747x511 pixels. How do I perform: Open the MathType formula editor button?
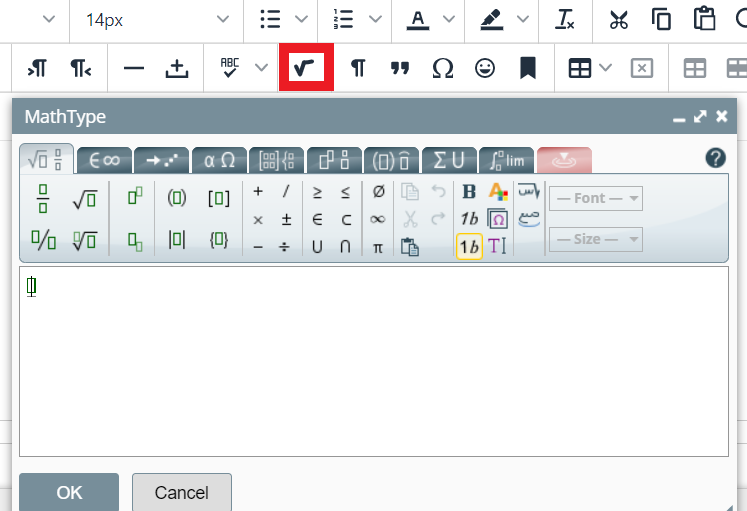[x=306, y=67]
